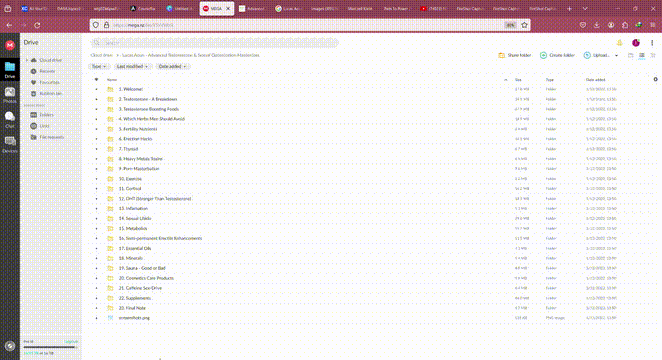The height and width of the screenshot is (360, 662).
Task: Expand the Upload dropdown arrow
Action: (616, 55)
